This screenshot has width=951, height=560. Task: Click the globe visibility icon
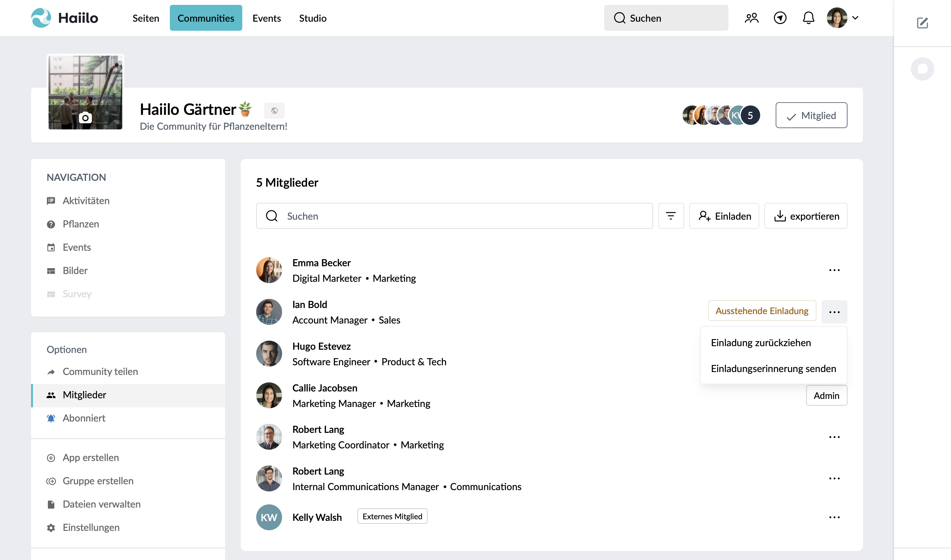click(x=274, y=111)
